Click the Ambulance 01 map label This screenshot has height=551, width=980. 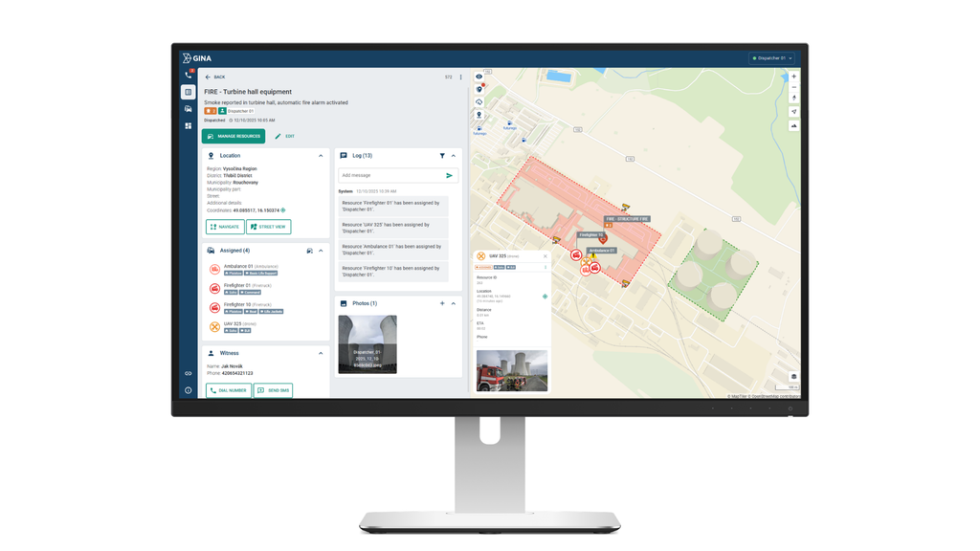[601, 251]
